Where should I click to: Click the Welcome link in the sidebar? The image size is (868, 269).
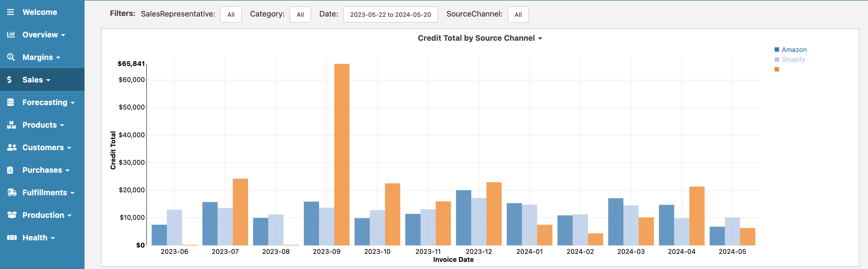pyautogui.click(x=40, y=12)
